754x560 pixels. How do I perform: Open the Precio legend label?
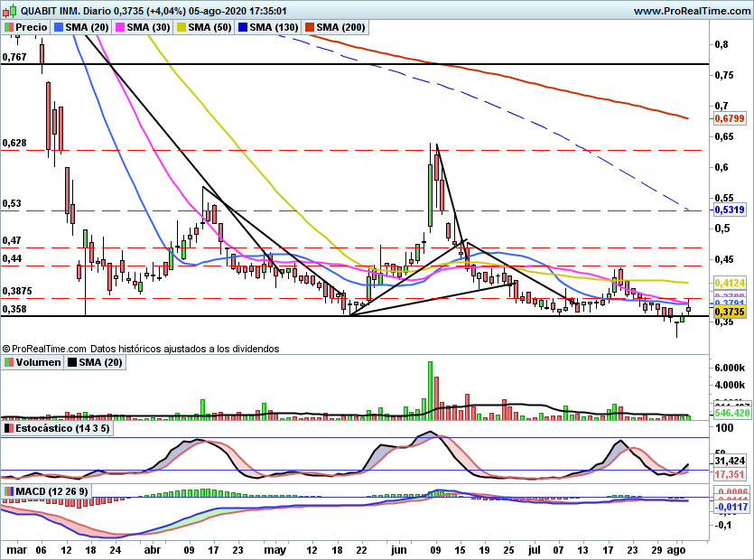coord(32,28)
